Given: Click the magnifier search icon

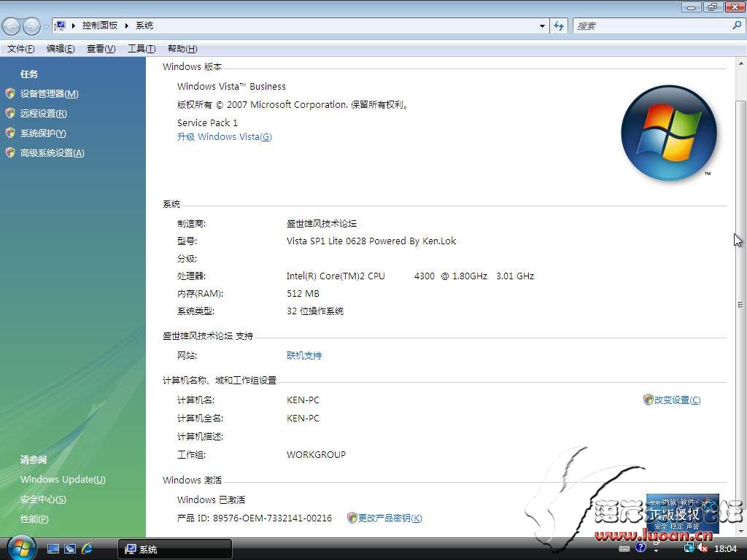Looking at the screenshot, I should pos(737,26).
